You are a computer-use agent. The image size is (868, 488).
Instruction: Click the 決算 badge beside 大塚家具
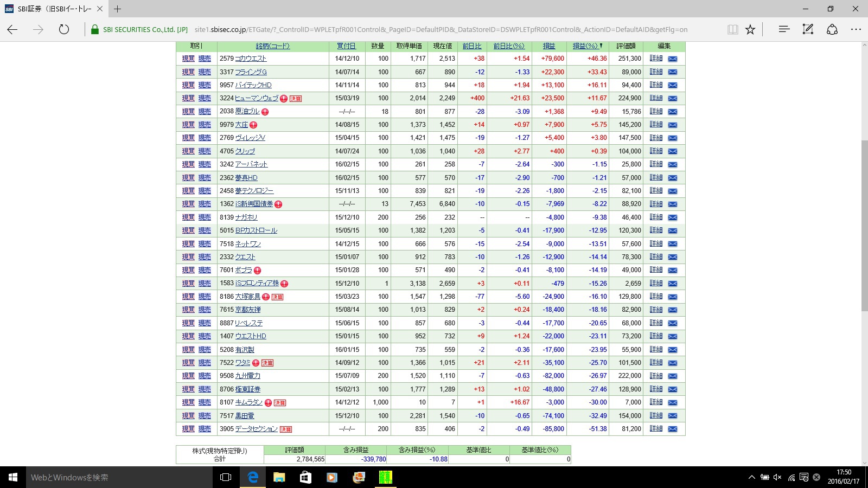(277, 297)
